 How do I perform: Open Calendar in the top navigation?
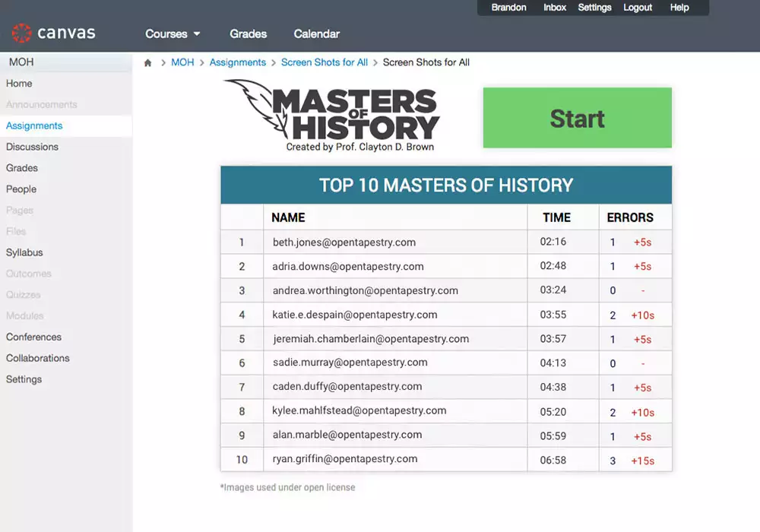(316, 34)
